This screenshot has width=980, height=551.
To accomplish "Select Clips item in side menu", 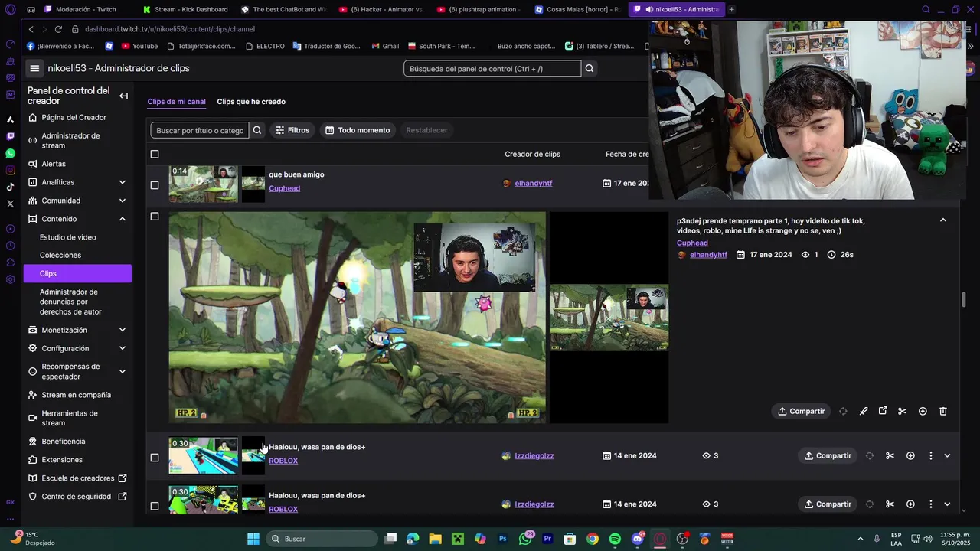I will pos(77,273).
